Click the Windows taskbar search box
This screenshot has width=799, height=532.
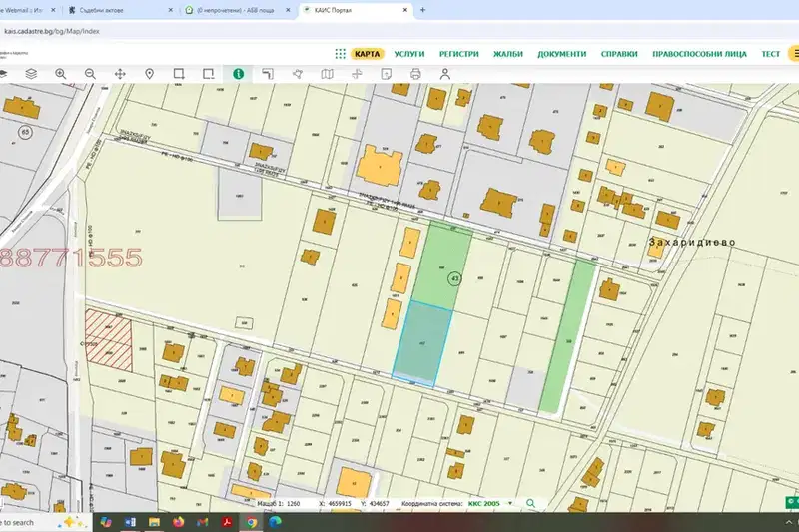point(45,522)
